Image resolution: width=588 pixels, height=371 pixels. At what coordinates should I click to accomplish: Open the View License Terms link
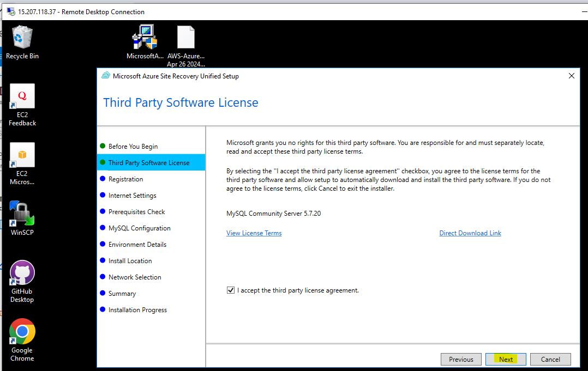point(254,233)
